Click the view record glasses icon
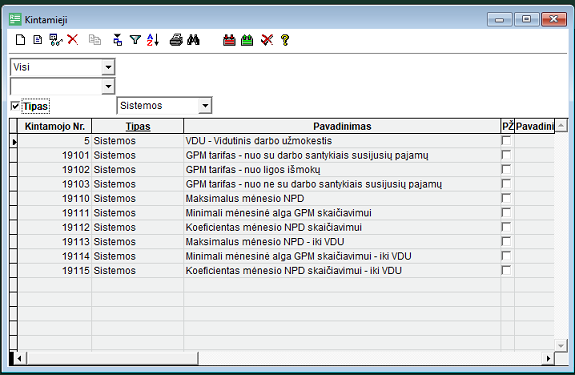This screenshot has height=375, width=575. [56, 40]
